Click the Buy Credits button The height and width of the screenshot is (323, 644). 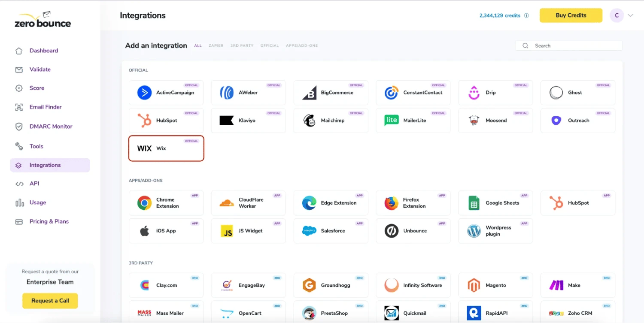click(571, 15)
